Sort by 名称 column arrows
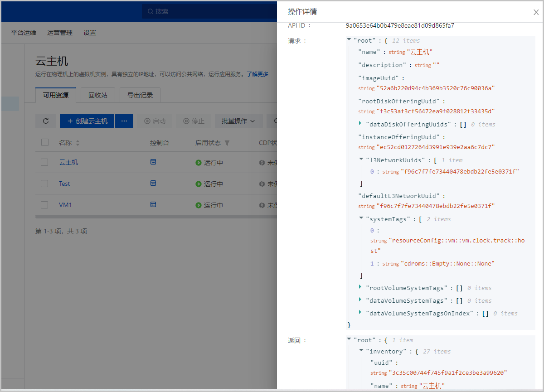The width and height of the screenshot is (544, 392). [78, 143]
